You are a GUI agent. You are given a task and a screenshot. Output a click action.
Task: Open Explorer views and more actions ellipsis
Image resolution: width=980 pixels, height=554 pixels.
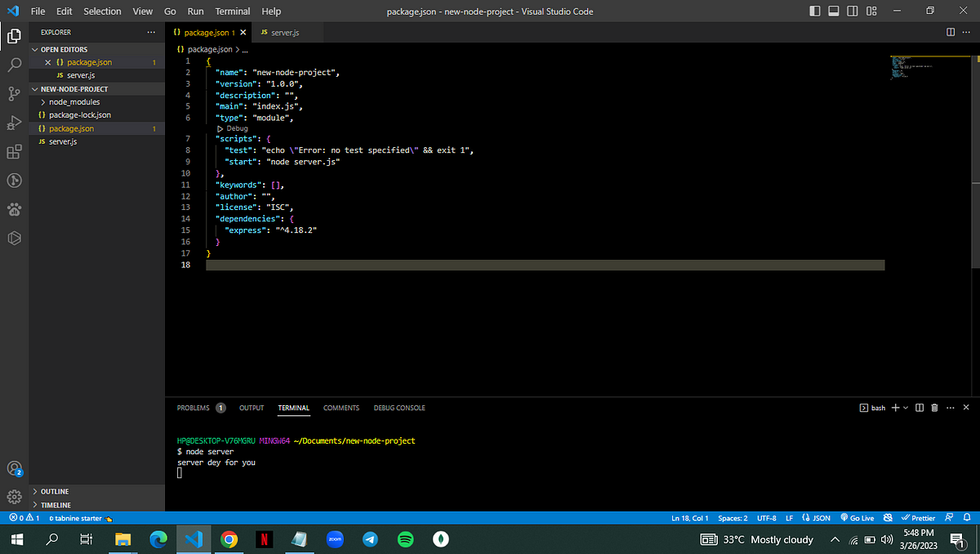coord(151,32)
